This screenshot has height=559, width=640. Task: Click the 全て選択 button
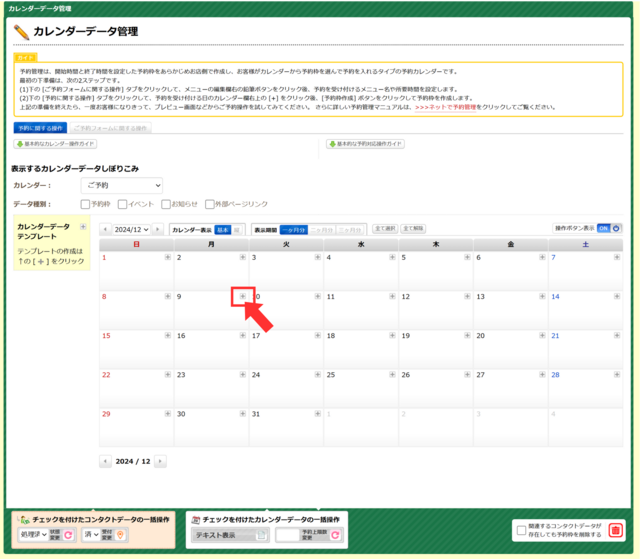pyautogui.click(x=385, y=228)
